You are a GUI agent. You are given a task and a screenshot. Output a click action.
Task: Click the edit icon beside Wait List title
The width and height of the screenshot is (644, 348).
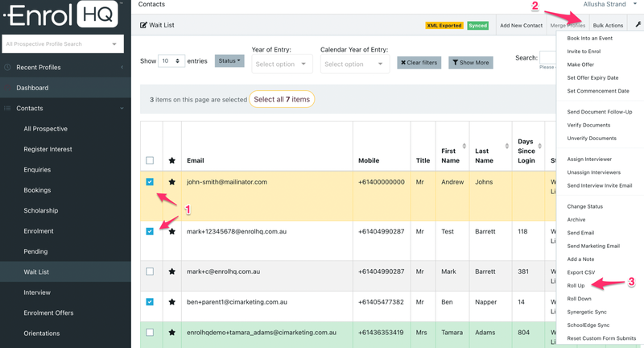(x=144, y=25)
